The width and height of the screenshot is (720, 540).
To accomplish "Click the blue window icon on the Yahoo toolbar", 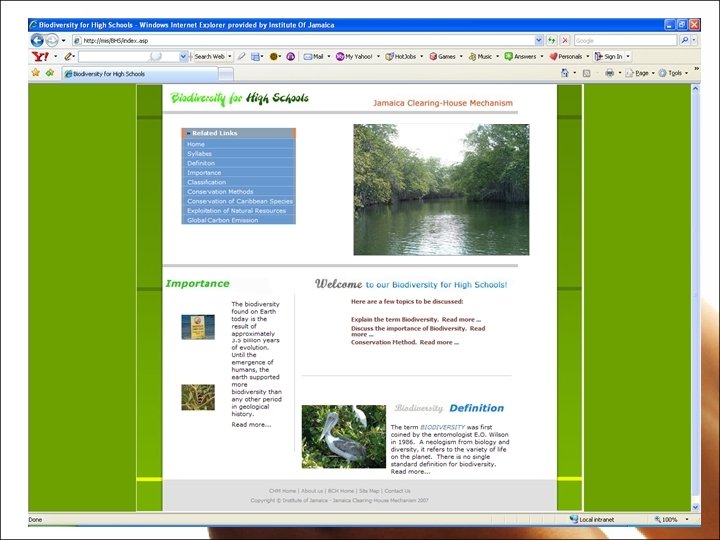I will (x=255, y=56).
